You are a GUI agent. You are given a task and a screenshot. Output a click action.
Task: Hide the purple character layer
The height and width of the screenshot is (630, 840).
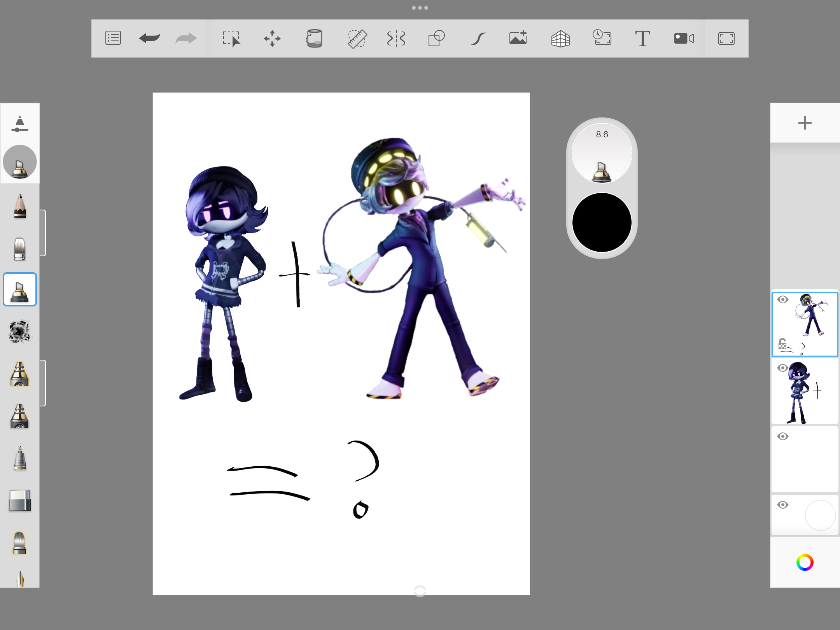(x=783, y=367)
